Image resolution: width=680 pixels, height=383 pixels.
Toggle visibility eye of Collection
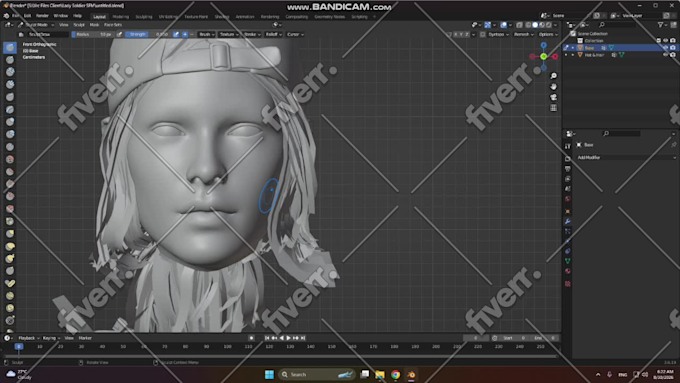tap(665, 40)
